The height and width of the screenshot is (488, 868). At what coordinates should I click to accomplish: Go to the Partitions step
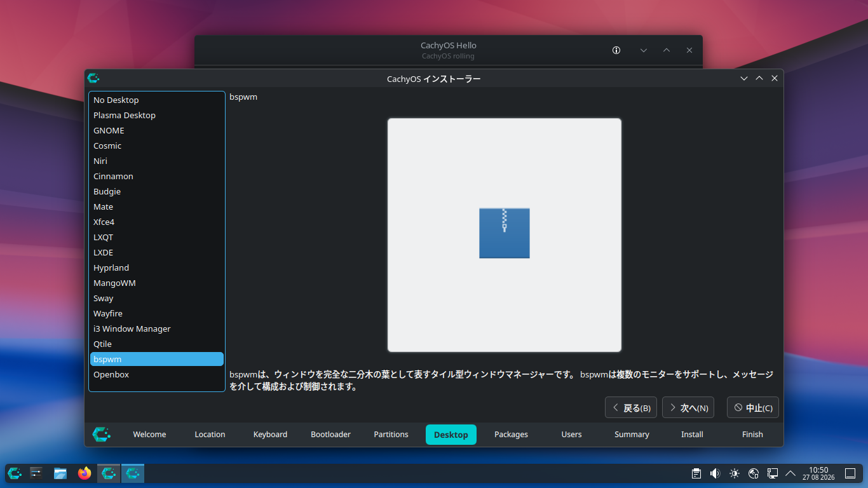(391, 435)
